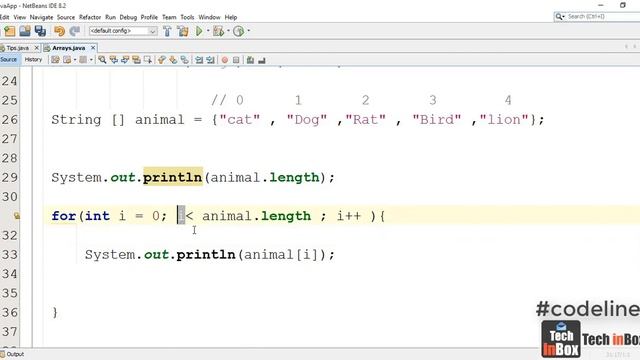
Task: Click the Profile Project icon
Action: [238, 31]
